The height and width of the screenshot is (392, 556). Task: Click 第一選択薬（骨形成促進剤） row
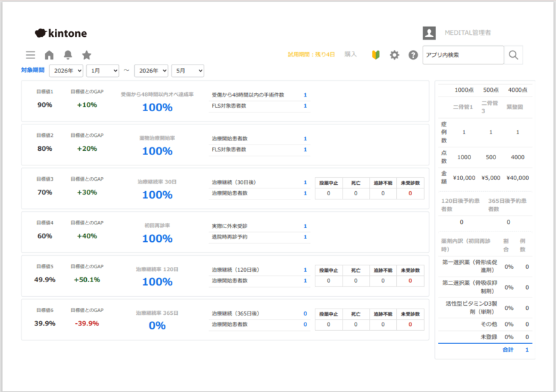coord(485,266)
